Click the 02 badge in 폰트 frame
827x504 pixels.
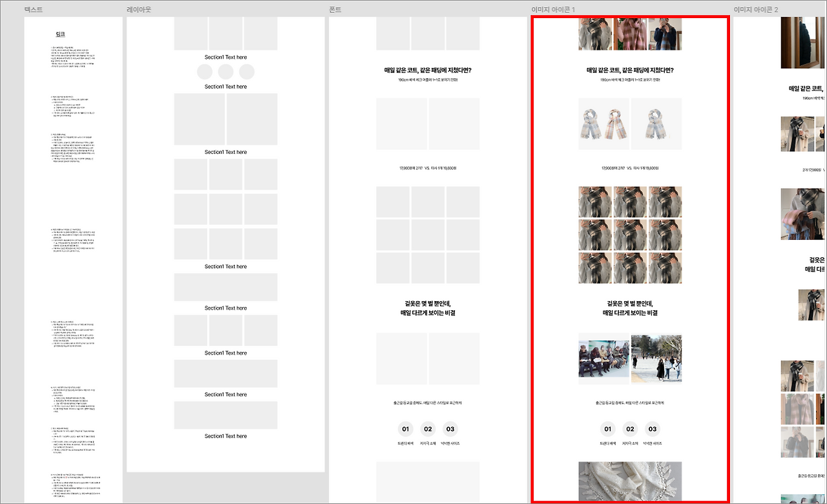point(428,429)
